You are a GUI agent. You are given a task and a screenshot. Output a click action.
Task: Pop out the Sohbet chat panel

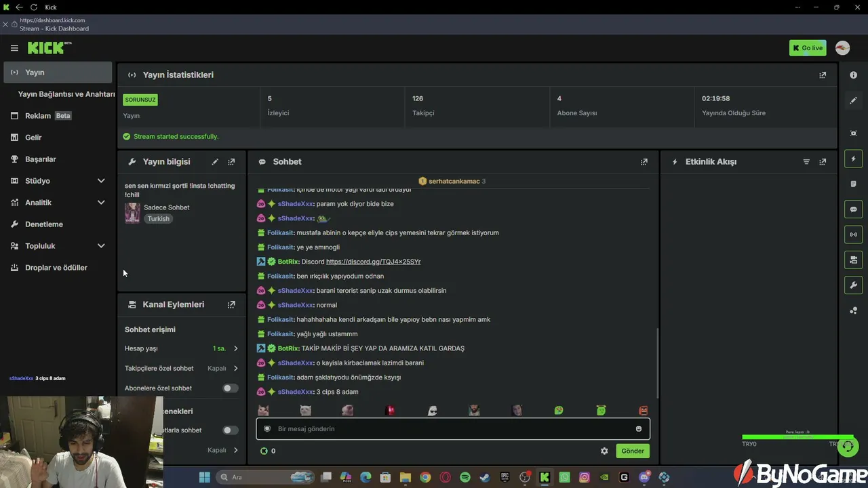click(x=644, y=162)
